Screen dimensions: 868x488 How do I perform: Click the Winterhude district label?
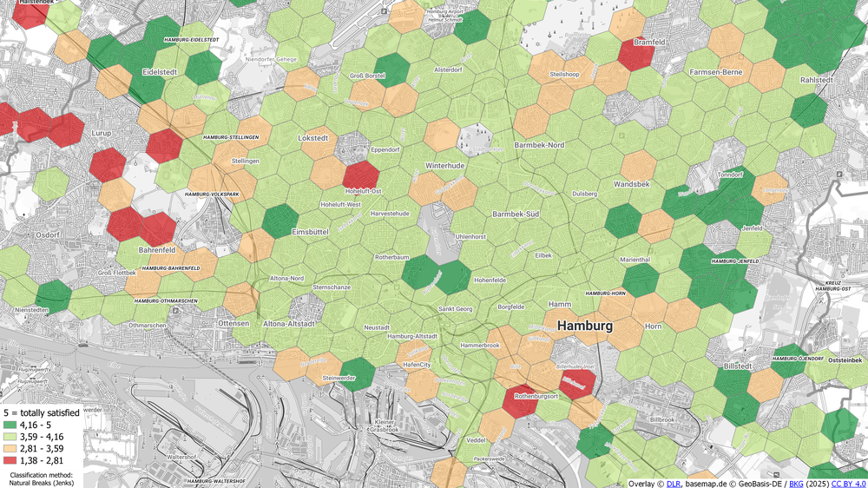pyautogui.click(x=446, y=165)
